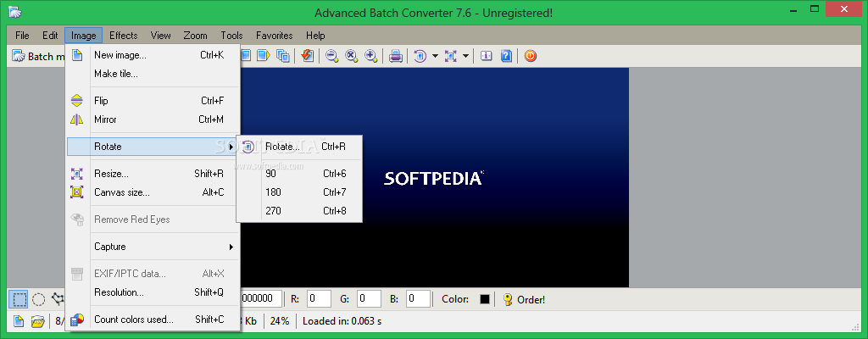Click the application icon in title bar
The width and height of the screenshot is (868, 339).
pyautogui.click(x=16, y=12)
